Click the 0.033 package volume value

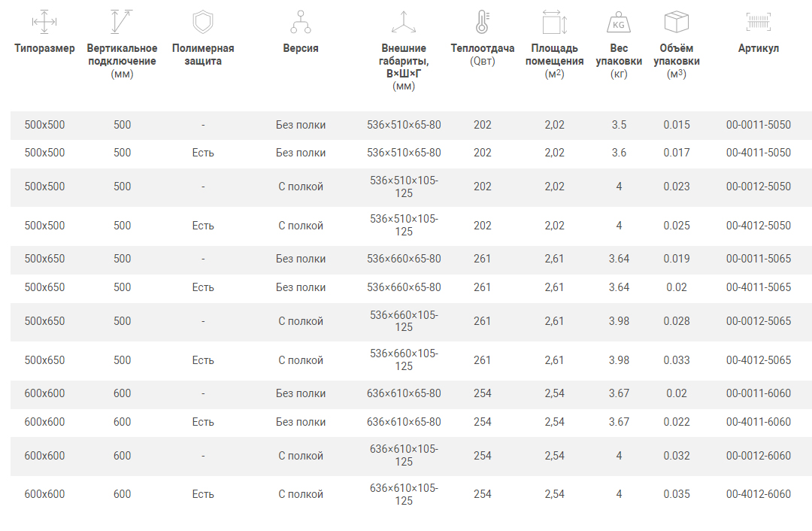click(x=677, y=360)
